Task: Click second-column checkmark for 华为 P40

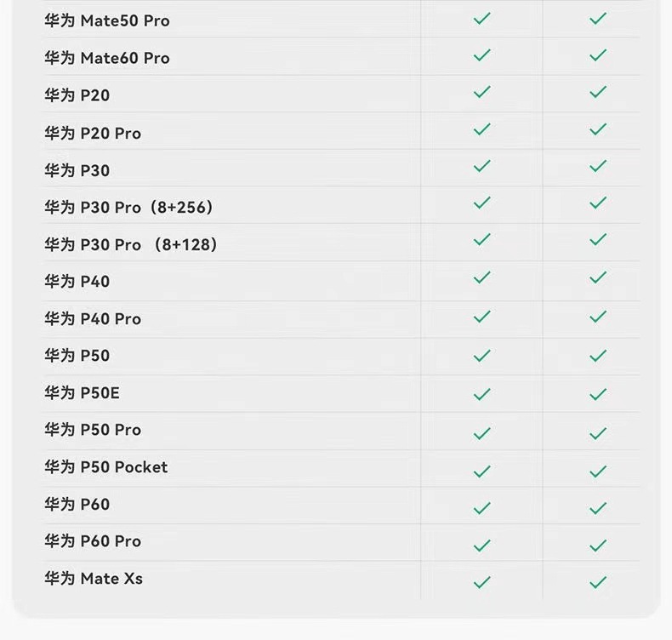Action: click(x=598, y=277)
